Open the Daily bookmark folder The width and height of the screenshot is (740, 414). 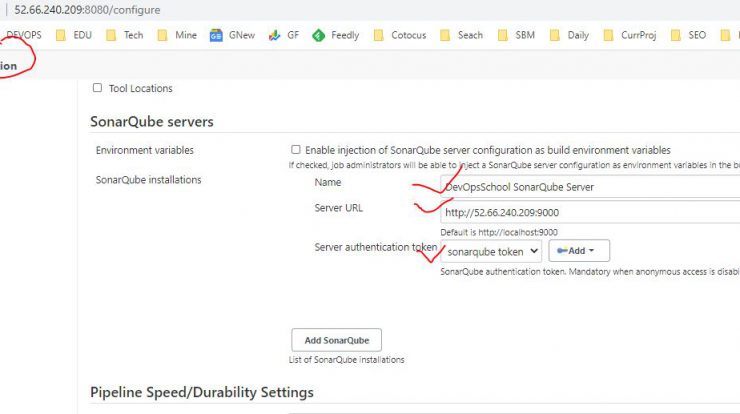569,35
